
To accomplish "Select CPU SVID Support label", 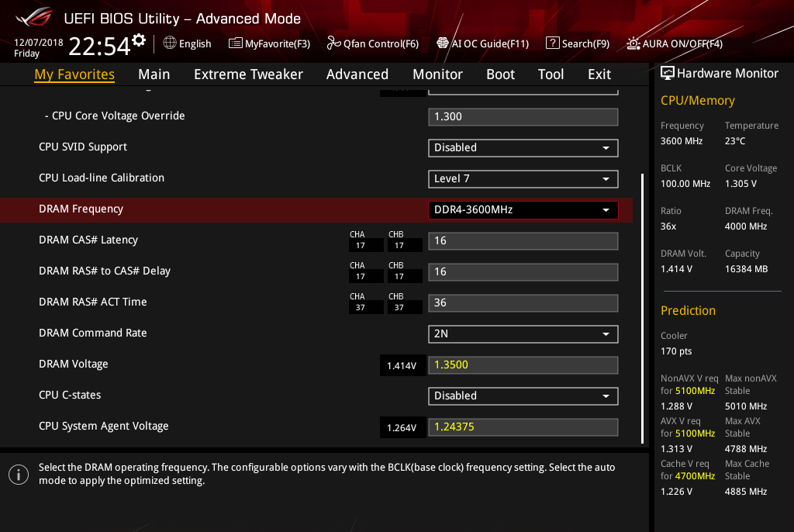I will tap(82, 147).
